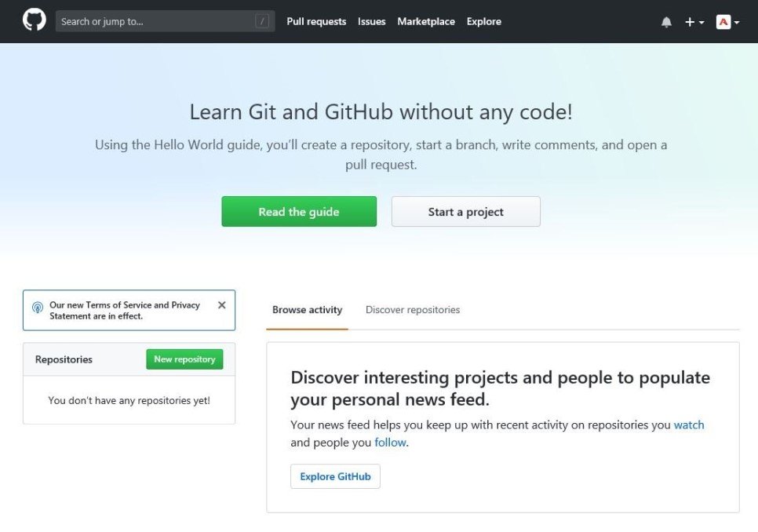758x532 pixels.
Task: Open the user avatar menu
Action: 727,22
